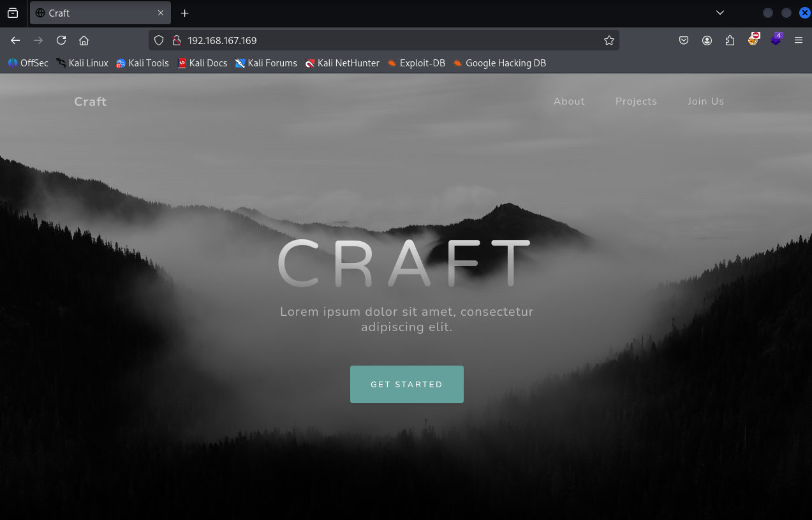The width and height of the screenshot is (812, 520).
Task: Open the Firefox account profile icon
Action: [707, 40]
